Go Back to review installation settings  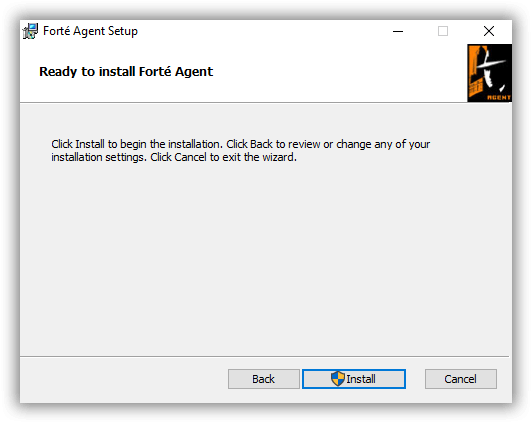click(264, 379)
